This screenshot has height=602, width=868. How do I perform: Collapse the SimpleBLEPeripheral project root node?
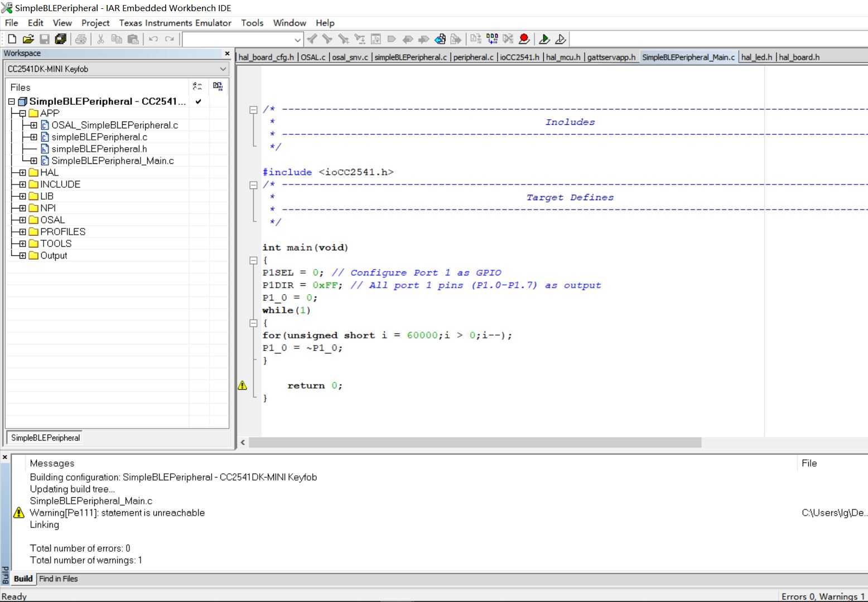tap(11, 101)
